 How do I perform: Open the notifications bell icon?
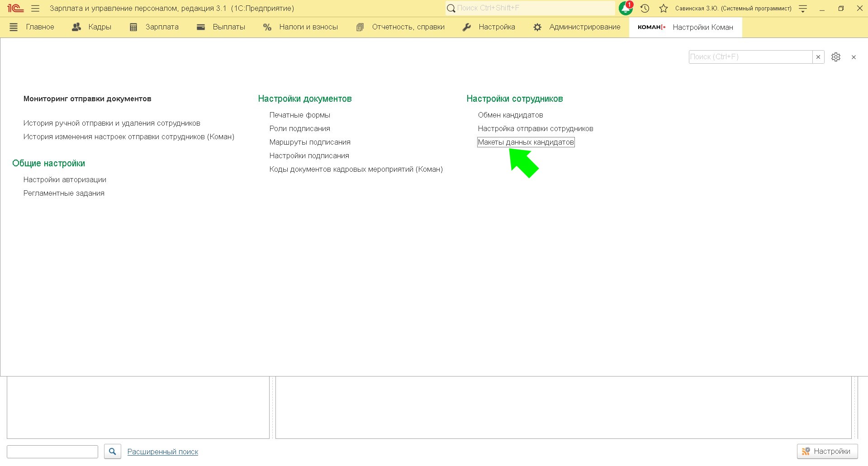click(626, 8)
